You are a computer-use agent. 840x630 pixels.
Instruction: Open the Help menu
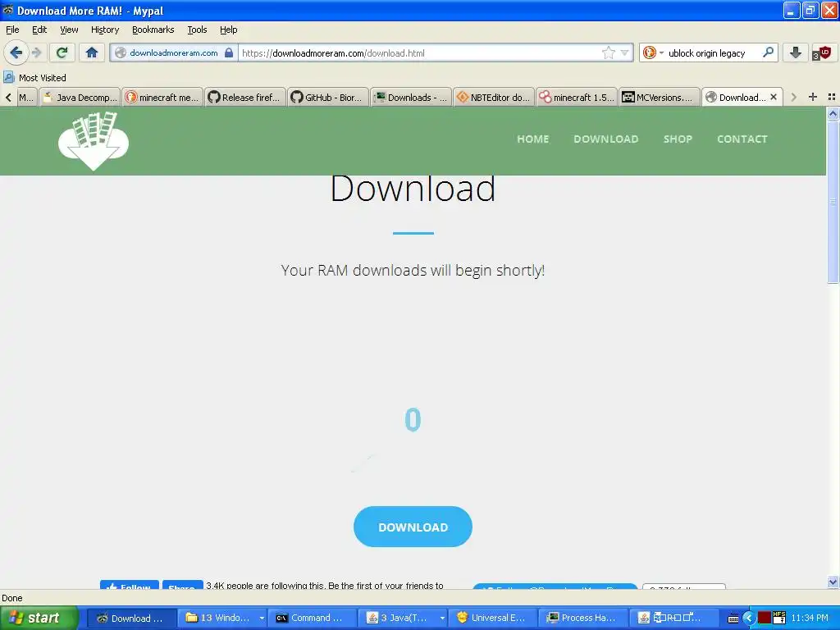pos(228,30)
